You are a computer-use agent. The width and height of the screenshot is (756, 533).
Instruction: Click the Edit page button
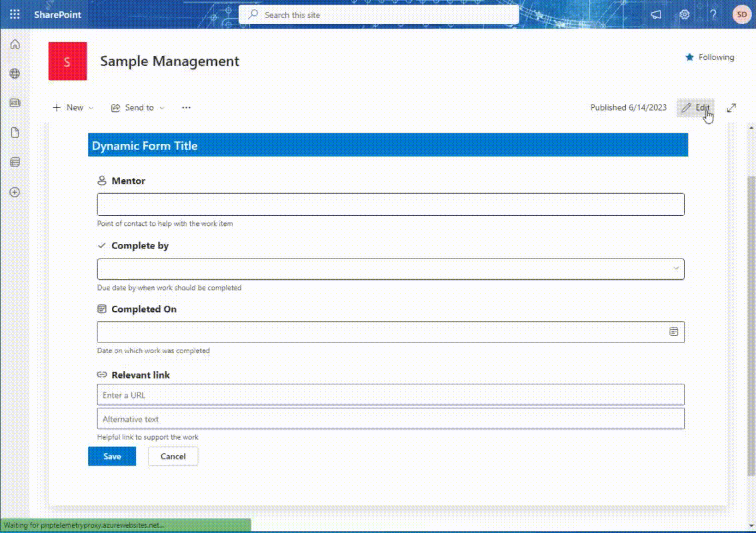tap(695, 107)
